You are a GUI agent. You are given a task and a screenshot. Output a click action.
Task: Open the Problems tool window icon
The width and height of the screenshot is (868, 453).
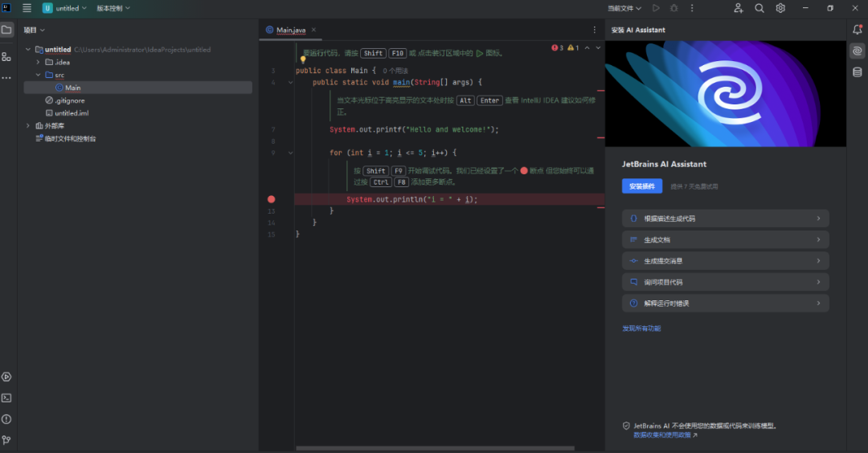tap(6, 418)
